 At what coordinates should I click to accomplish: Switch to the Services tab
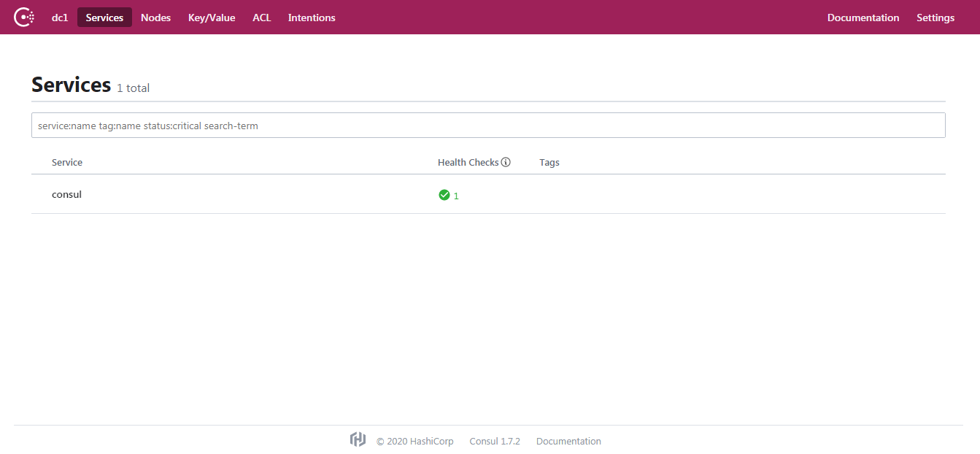coord(104,18)
